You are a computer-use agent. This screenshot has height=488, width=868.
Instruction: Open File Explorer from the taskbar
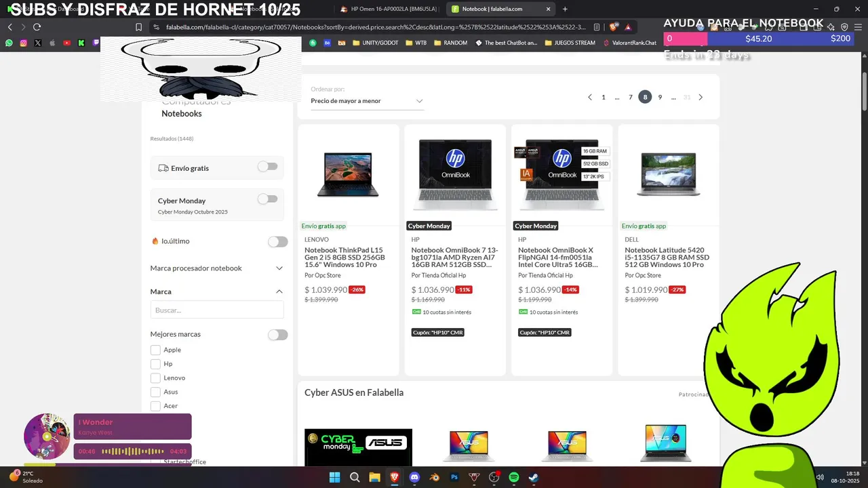click(374, 477)
